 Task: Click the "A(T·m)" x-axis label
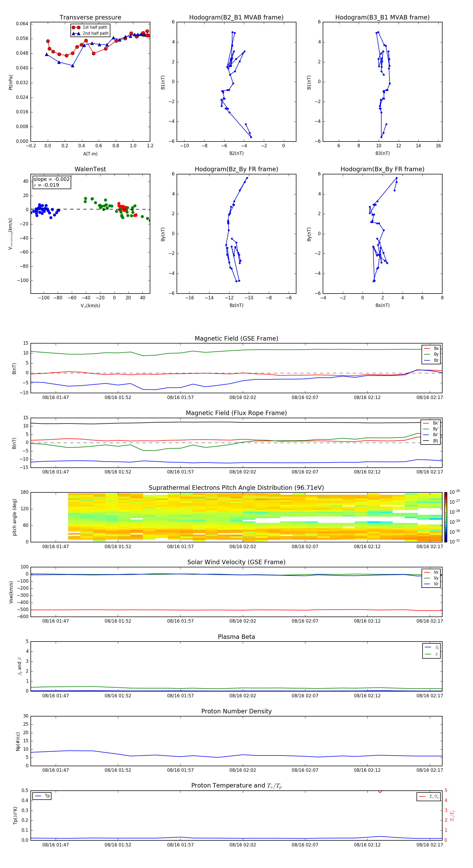(90, 154)
